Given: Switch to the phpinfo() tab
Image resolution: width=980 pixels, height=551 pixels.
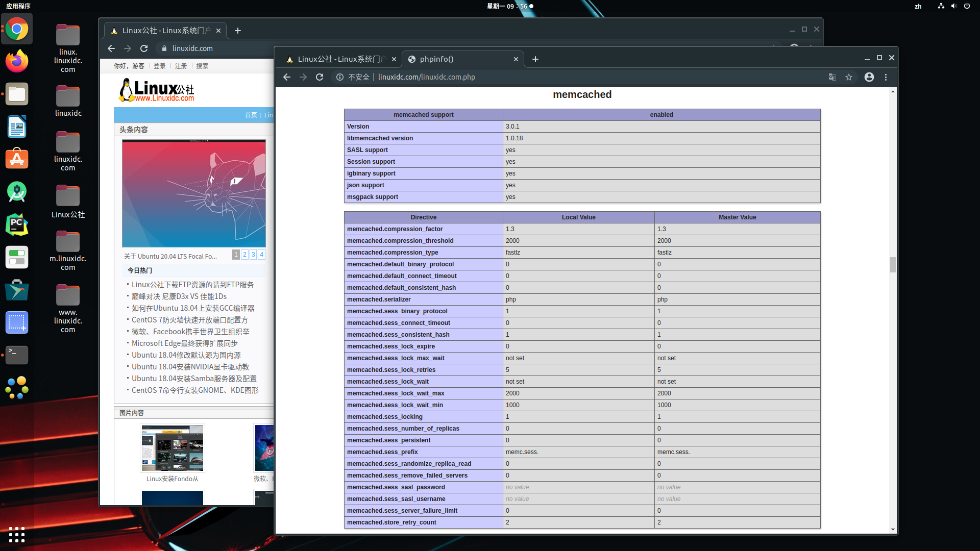Looking at the screenshot, I should click(462, 59).
